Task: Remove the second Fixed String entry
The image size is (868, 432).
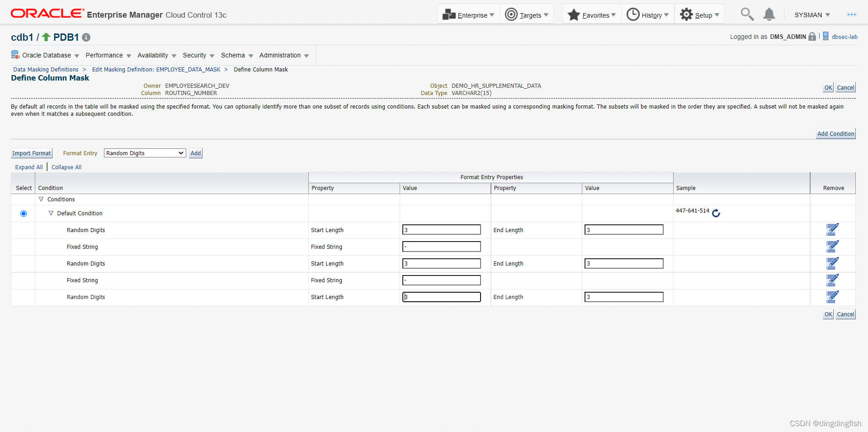Action: tap(832, 280)
